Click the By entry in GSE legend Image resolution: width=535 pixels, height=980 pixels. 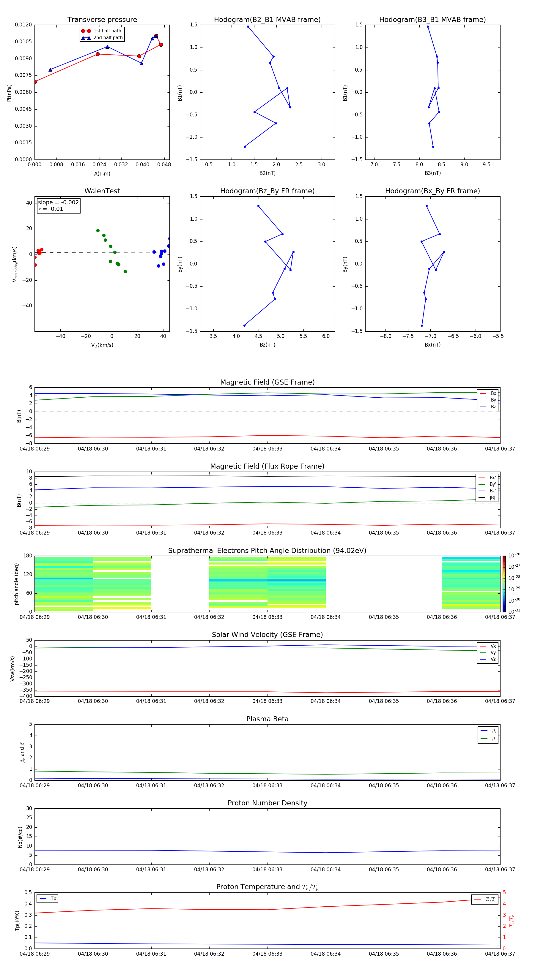[488, 400]
